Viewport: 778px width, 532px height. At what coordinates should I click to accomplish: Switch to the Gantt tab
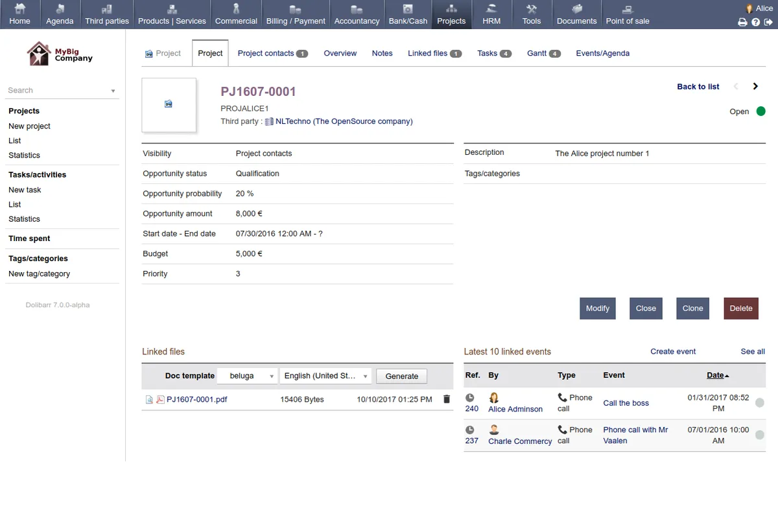(x=543, y=53)
